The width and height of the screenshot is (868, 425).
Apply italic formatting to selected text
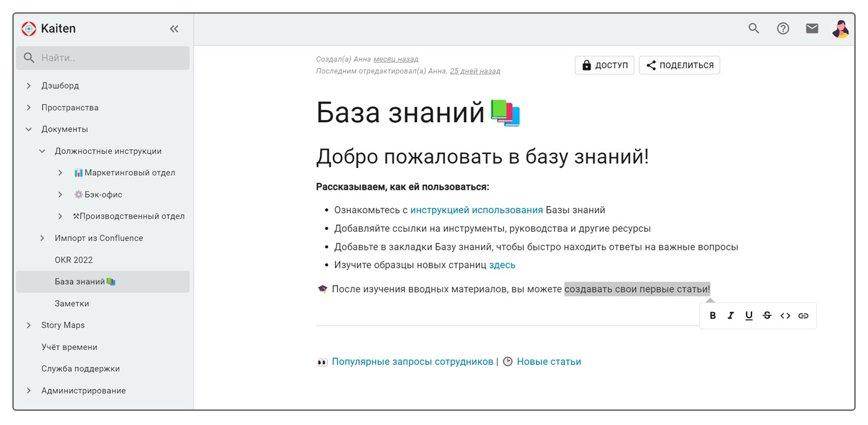(731, 316)
